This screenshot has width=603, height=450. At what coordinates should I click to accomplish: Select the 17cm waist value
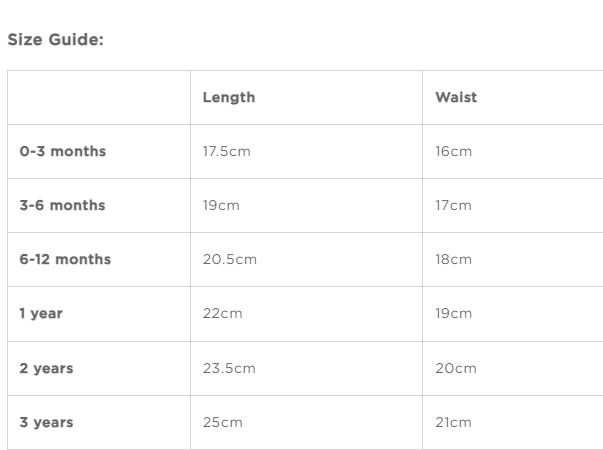pos(453,205)
